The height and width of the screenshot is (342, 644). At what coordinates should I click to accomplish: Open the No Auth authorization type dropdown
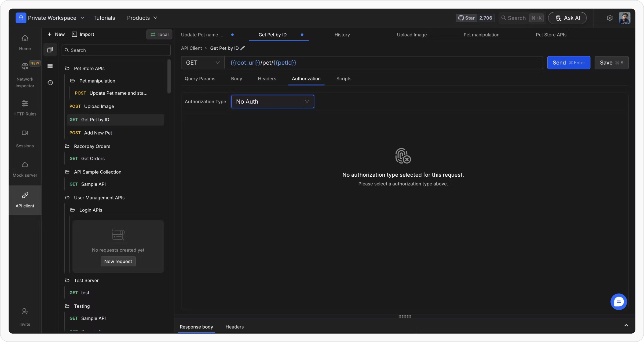click(272, 102)
